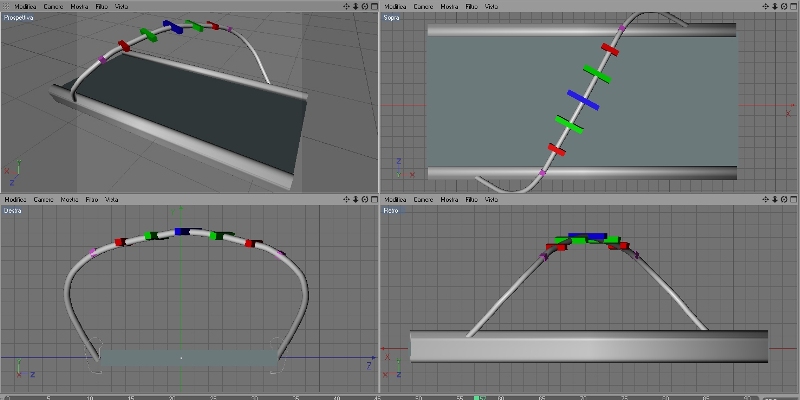Open the Camere menu in Destra viewport
The image size is (800, 400).
pos(43,199)
